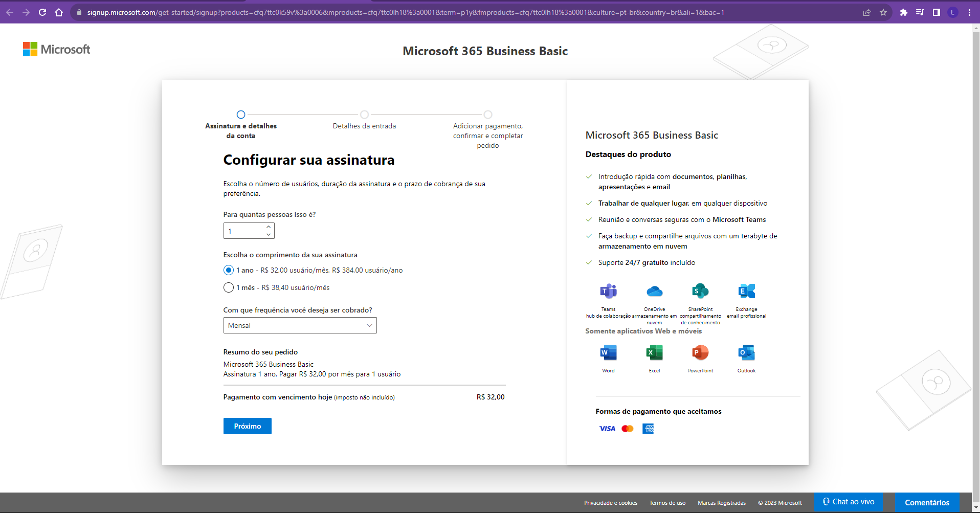Open the browser home page
Image resolution: width=980 pixels, height=513 pixels.
(x=59, y=12)
